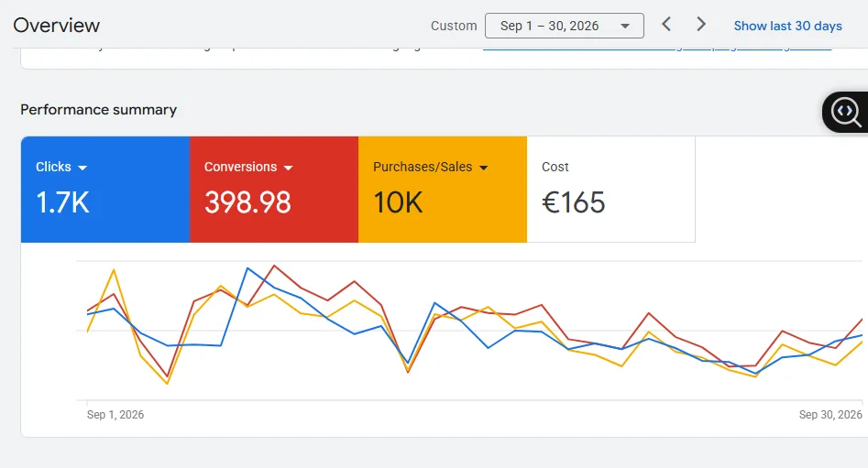868x468 pixels.
Task: Open the black magnifier code widget
Action: click(845, 112)
